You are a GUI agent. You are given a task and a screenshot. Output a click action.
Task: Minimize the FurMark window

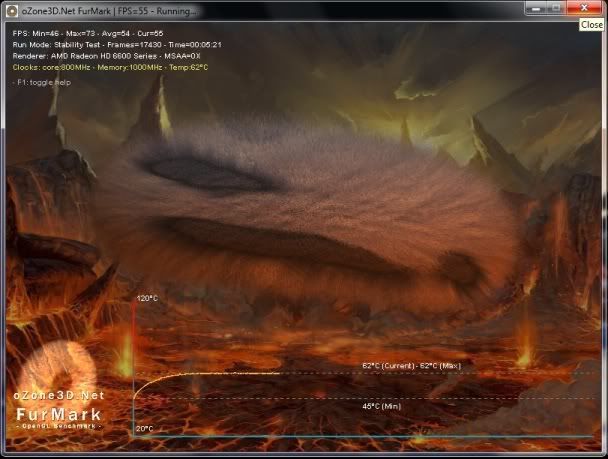click(536, 8)
